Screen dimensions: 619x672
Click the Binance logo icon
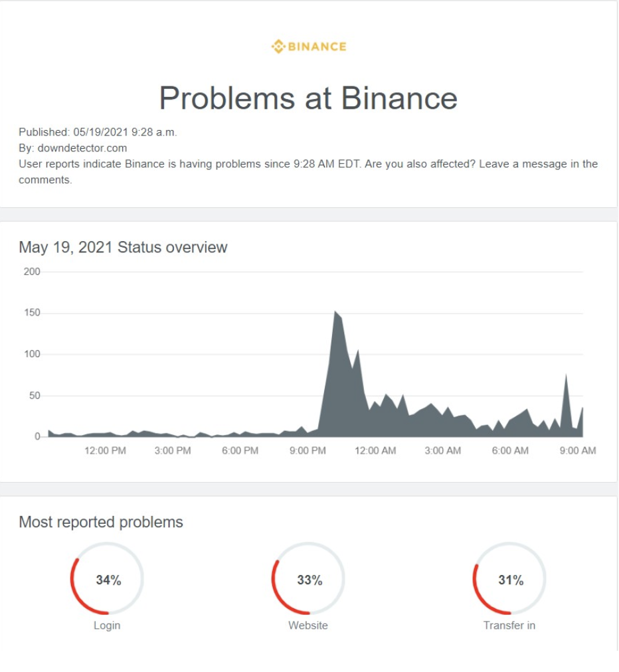coord(278,46)
